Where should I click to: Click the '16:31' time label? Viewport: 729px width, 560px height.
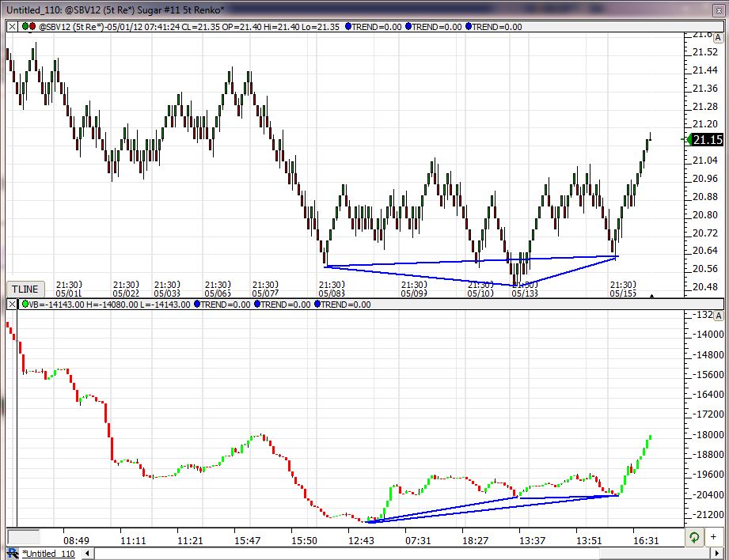(646, 540)
